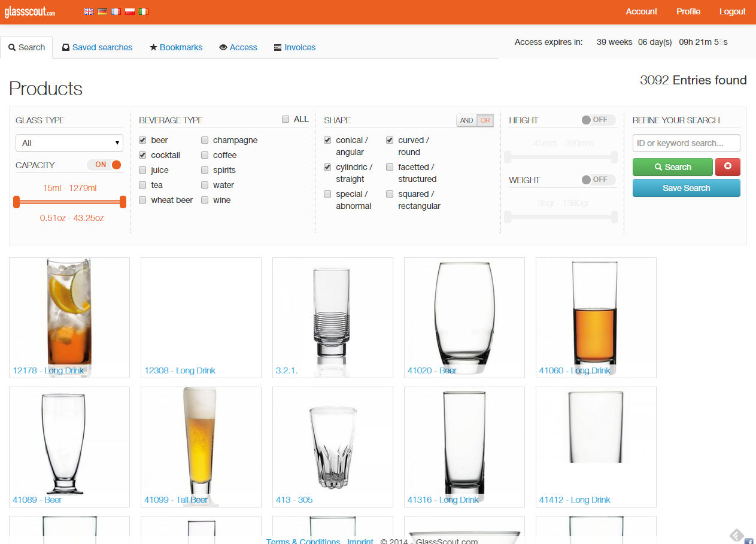Screen dimensions: 756x544
Task: Click the green Search button
Action: [672, 167]
